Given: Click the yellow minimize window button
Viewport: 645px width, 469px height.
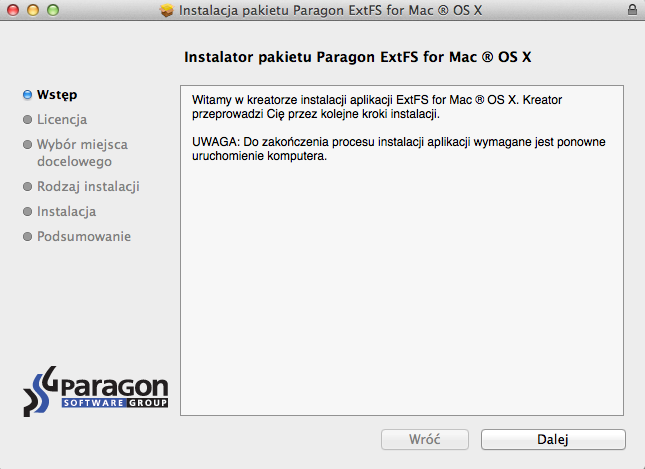Looking at the screenshot, I should [x=33, y=10].
